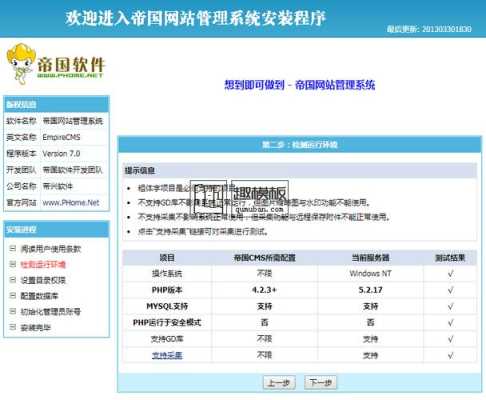Click the 欢迎进入帝国网站管理系统安装程序 banner title
The image size is (486, 400).
(x=195, y=18)
